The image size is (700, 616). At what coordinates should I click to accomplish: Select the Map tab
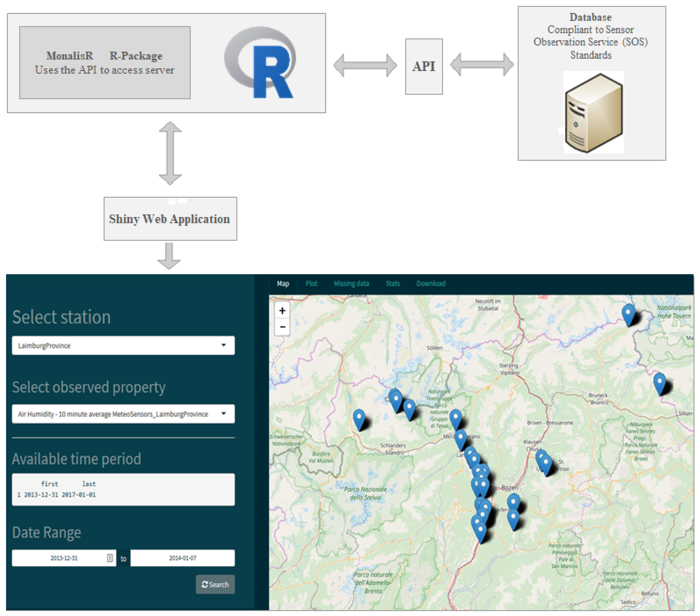point(283,283)
